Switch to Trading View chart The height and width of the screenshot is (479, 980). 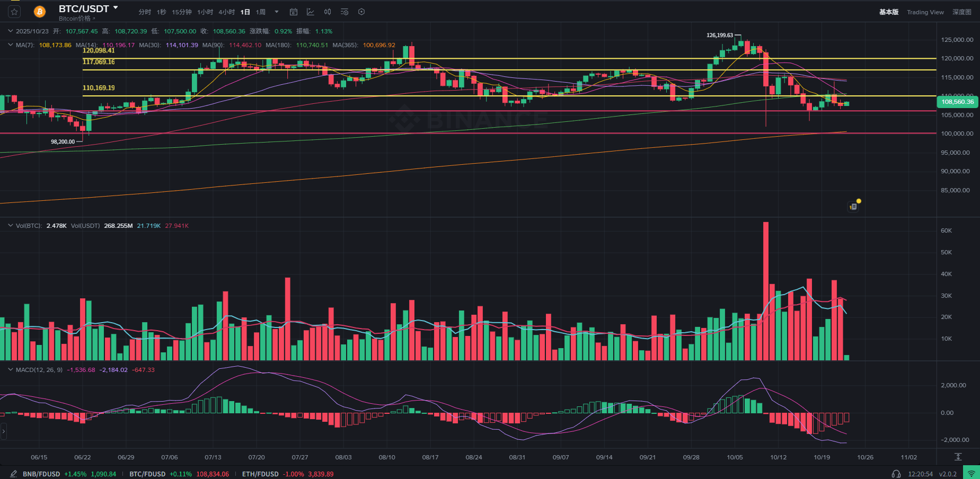click(925, 12)
